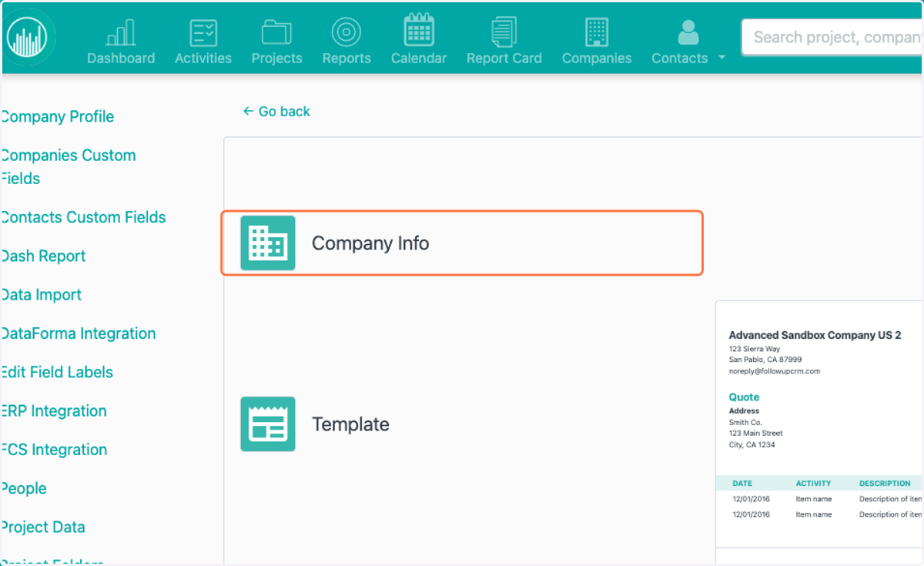Select the Companies label in navbar
The width and height of the screenshot is (924, 566).
pyautogui.click(x=597, y=59)
